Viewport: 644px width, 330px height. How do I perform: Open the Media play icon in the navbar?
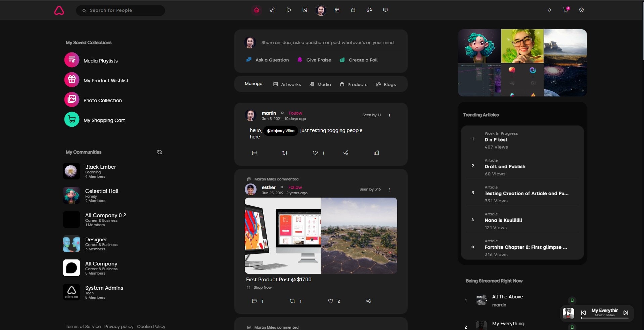(288, 10)
